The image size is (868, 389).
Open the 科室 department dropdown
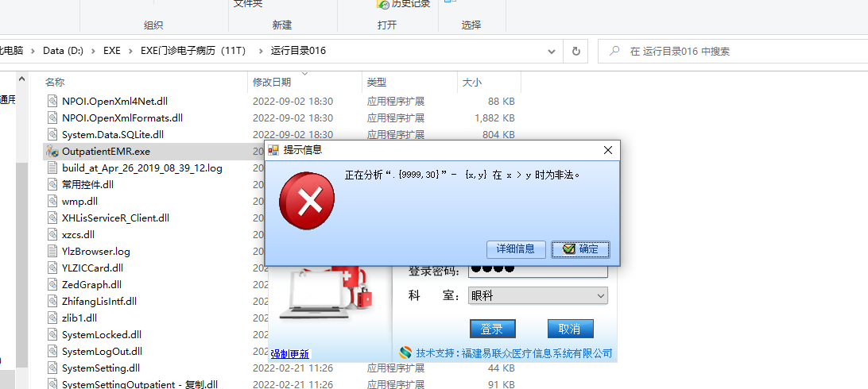[x=538, y=295]
